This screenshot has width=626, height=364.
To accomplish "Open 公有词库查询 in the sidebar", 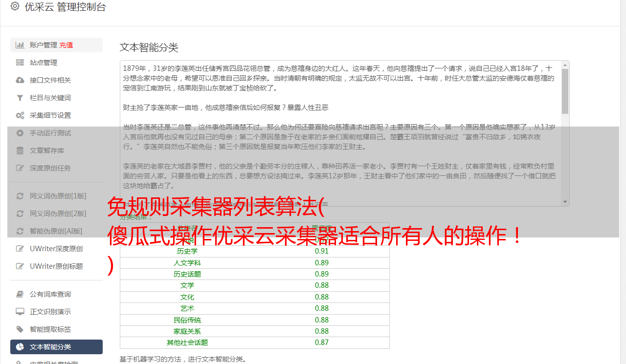I will pos(56,294).
